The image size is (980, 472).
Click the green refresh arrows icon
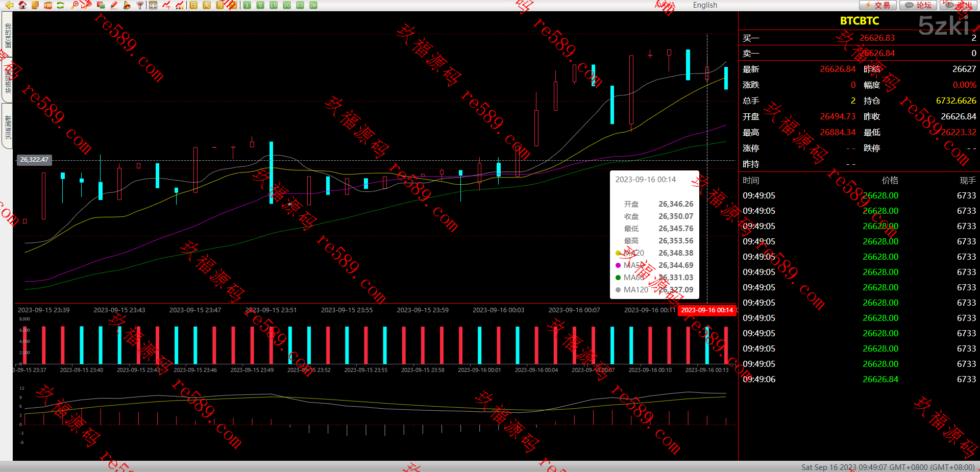[x=60, y=5]
